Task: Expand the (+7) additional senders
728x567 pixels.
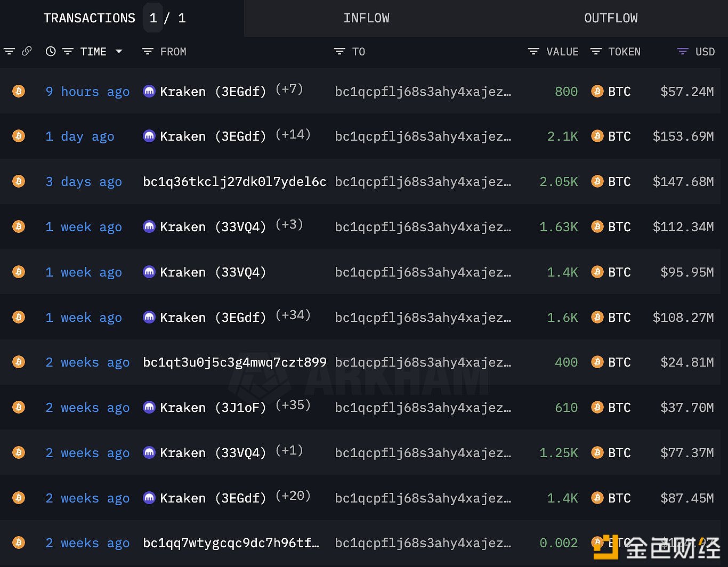Action: 289,89
